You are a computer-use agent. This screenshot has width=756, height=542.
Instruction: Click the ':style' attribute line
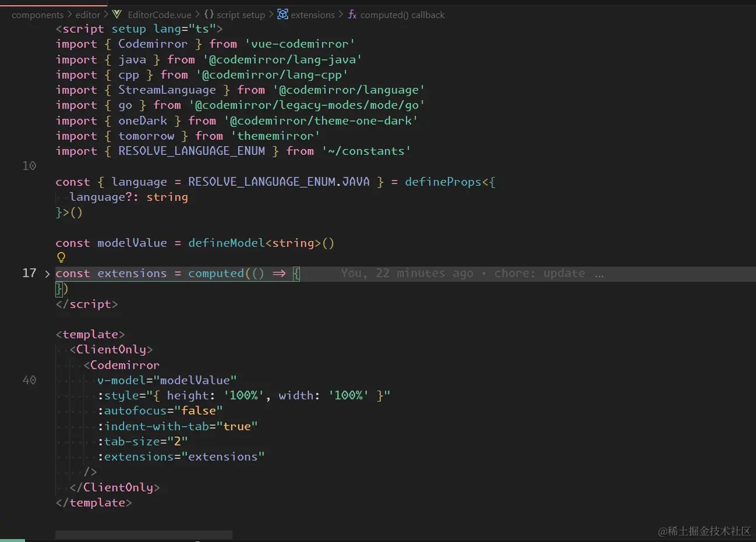(244, 395)
